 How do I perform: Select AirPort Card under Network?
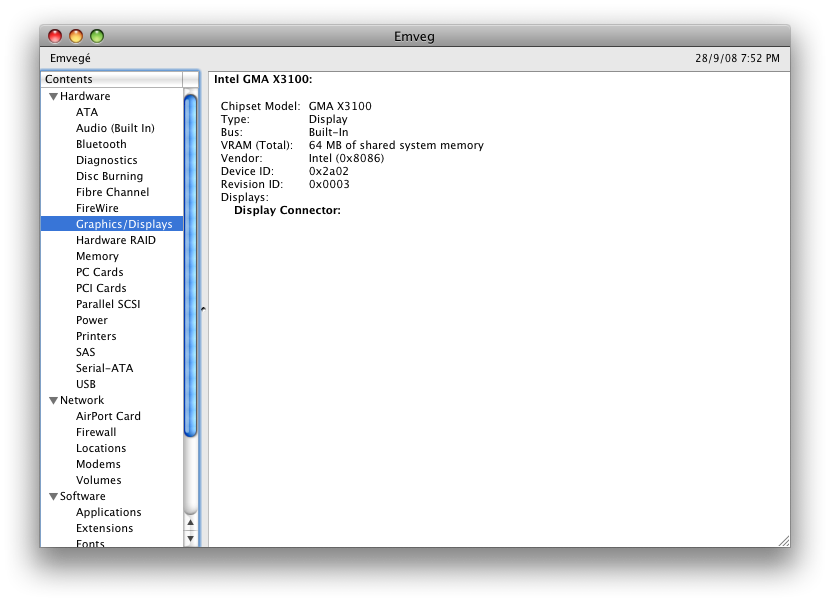coord(108,416)
